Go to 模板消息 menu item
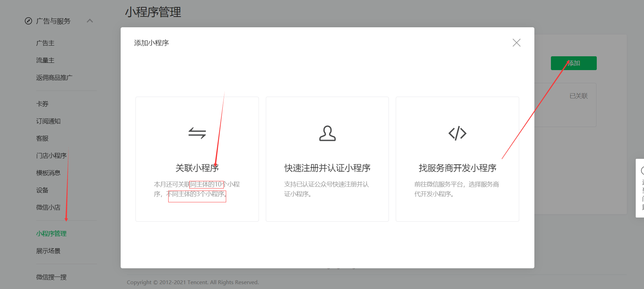 [48, 173]
